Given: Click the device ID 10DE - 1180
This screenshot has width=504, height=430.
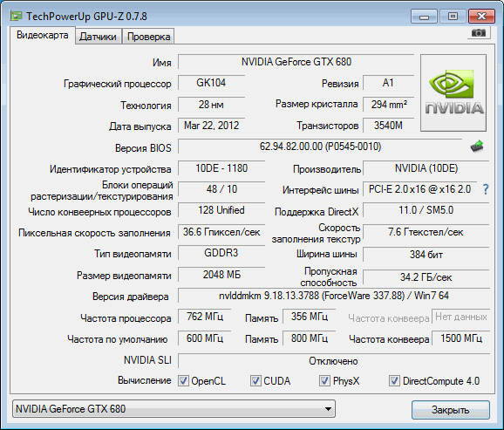Looking at the screenshot, I should pos(221,168).
